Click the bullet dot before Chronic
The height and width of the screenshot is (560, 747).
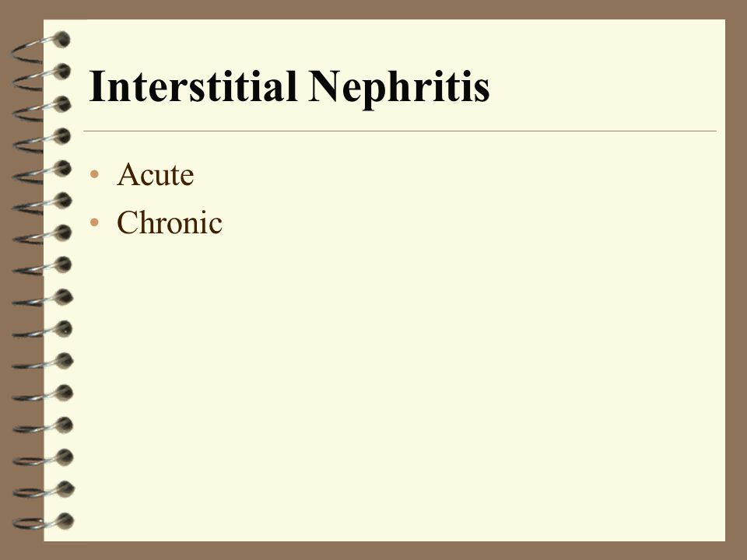[x=94, y=222]
